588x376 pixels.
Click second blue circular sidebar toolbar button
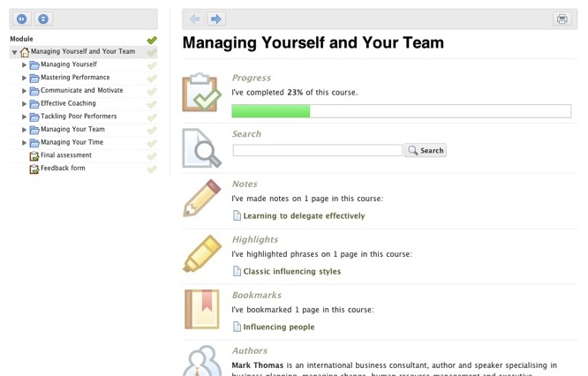43,19
